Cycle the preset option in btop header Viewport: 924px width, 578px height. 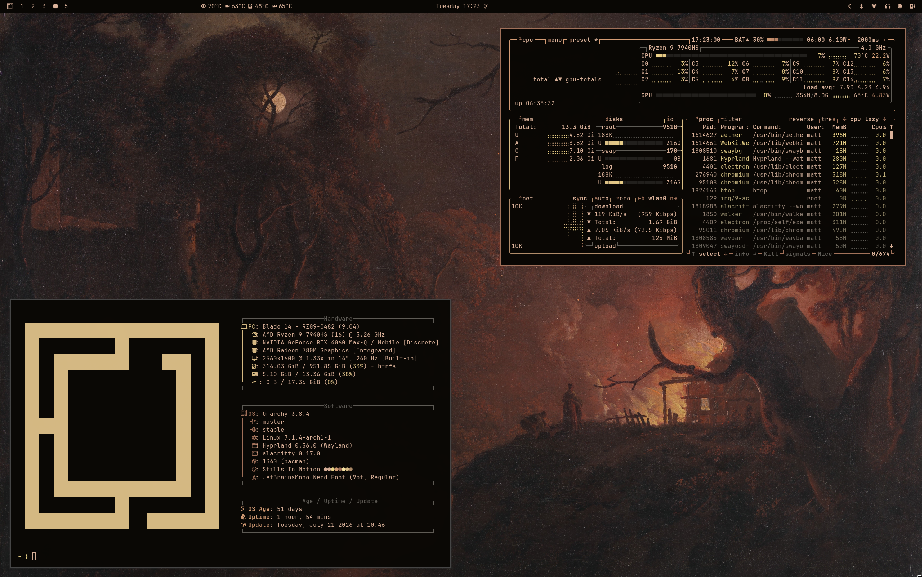584,40
